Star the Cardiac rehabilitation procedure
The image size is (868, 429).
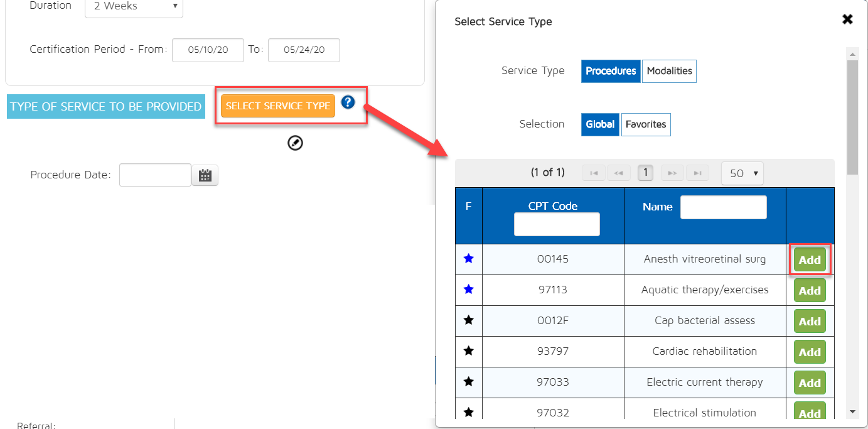(468, 351)
